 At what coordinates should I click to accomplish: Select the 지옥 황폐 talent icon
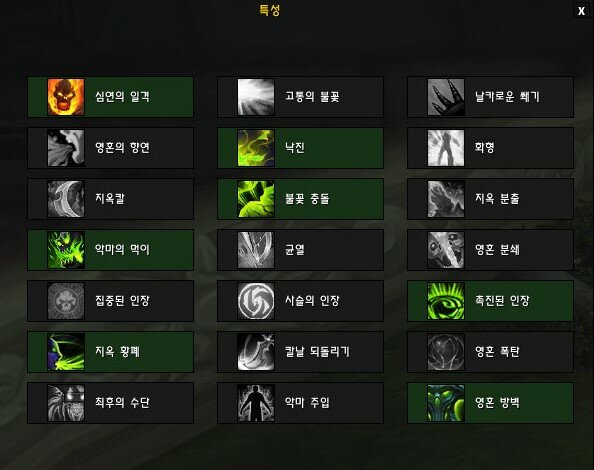(66, 352)
